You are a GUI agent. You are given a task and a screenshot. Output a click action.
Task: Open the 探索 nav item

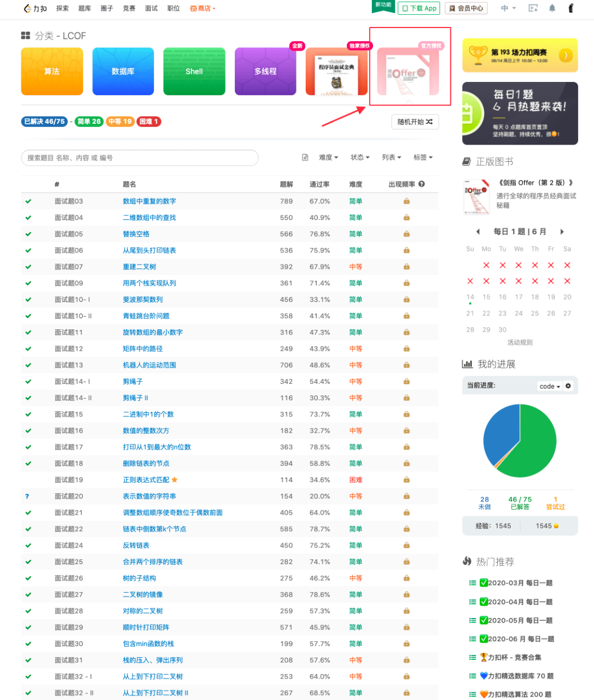pyautogui.click(x=63, y=8)
